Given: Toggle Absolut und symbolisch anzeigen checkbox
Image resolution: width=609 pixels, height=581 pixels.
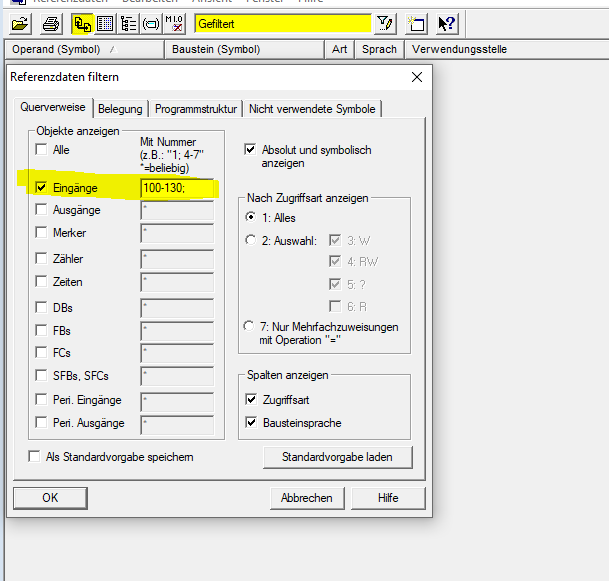Looking at the screenshot, I should (x=250, y=149).
